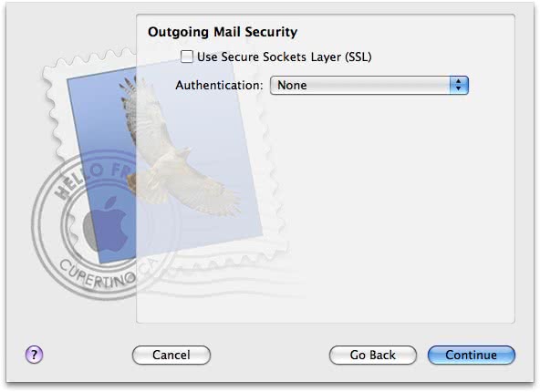Click the CUPERTINO postmark text
This screenshot has height=392, width=540.
coord(98,275)
